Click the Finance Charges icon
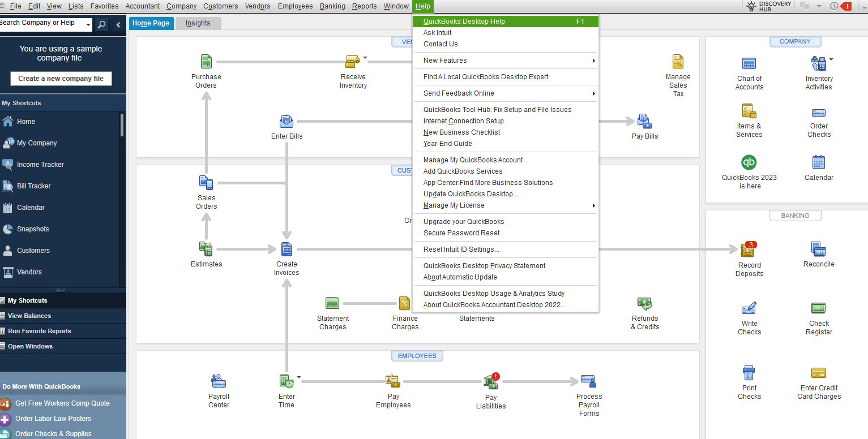 pyautogui.click(x=404, y=303)
